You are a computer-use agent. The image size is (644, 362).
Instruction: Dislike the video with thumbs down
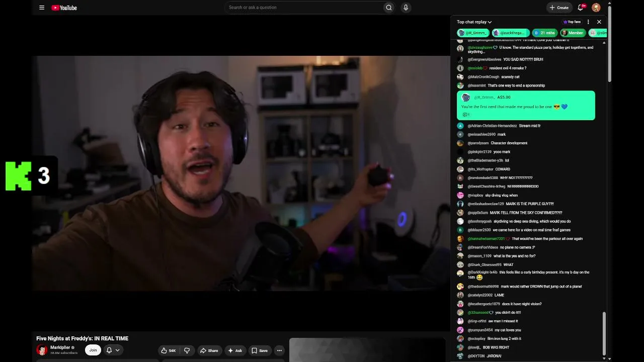187,350
